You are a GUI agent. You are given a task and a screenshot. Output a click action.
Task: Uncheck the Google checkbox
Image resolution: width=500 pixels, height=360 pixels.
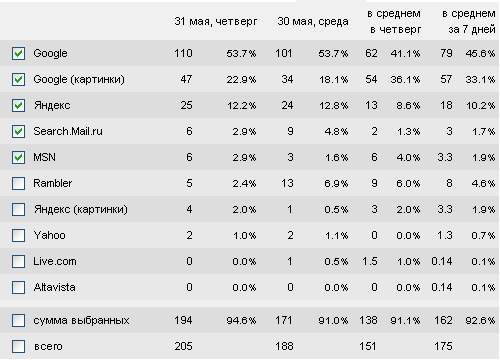click(18, 53)
